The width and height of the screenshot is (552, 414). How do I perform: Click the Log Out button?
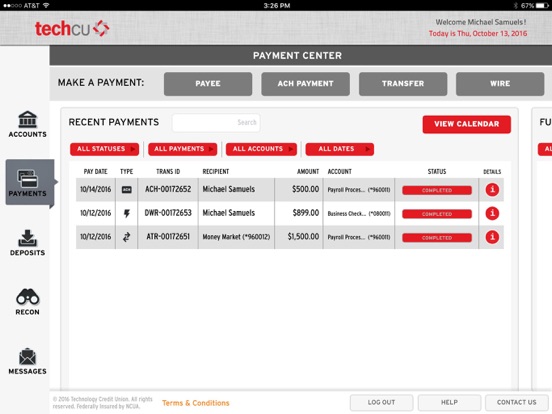(x=381, y=402)
